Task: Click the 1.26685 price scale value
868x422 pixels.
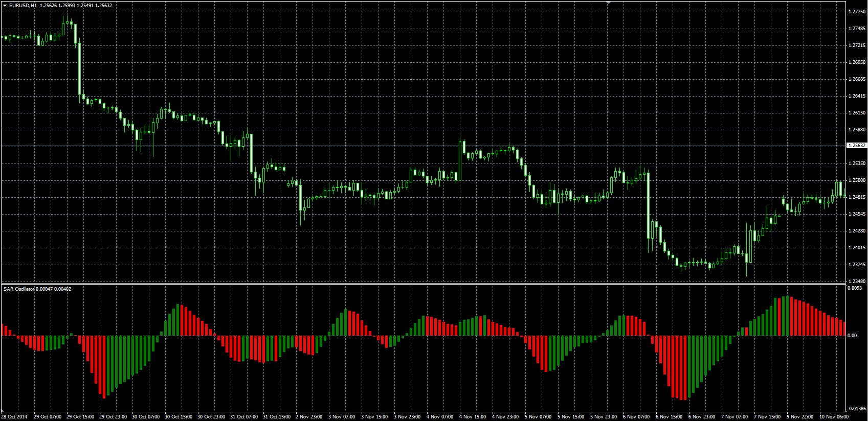Action: 857,79
